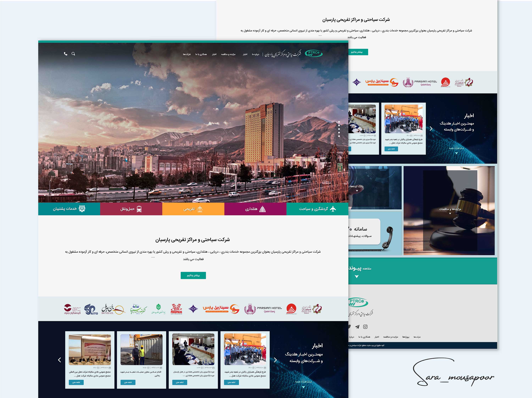Screen dimensions: 532x398
Task: Click the purple diamond partner logo on front page
Action: coord(193,309)
